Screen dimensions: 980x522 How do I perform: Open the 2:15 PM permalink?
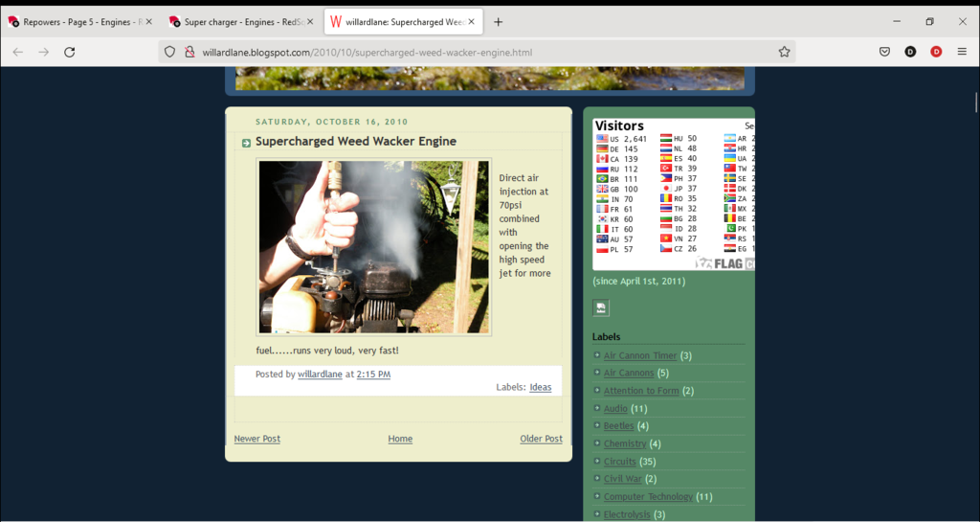[374, 374]
